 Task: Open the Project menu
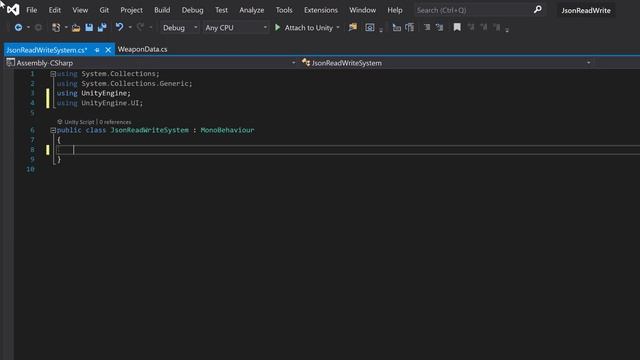click(x=131, y=10)
